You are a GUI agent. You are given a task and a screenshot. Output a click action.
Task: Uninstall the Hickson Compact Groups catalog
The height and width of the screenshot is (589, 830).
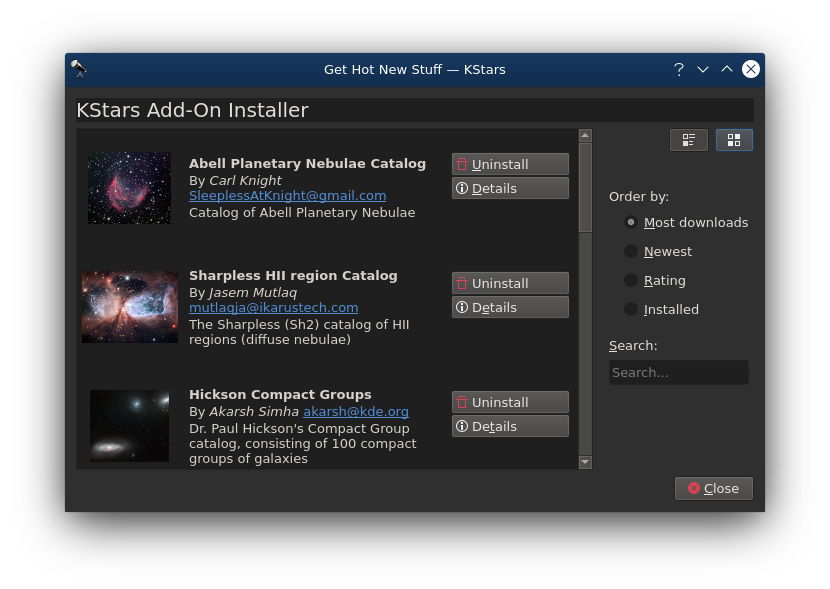[x=510, y=402]
